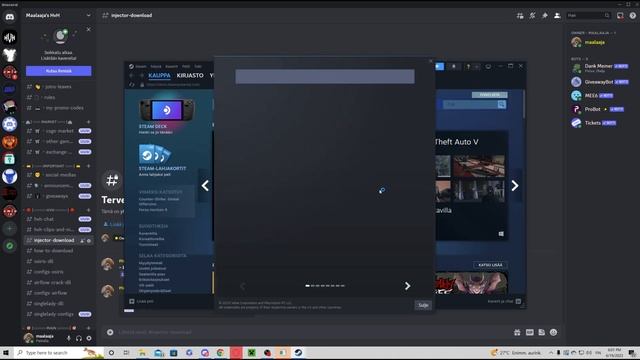Go to previous image with left arrow
This screenshot has width=640, height=360.
[x=205, y=186]
